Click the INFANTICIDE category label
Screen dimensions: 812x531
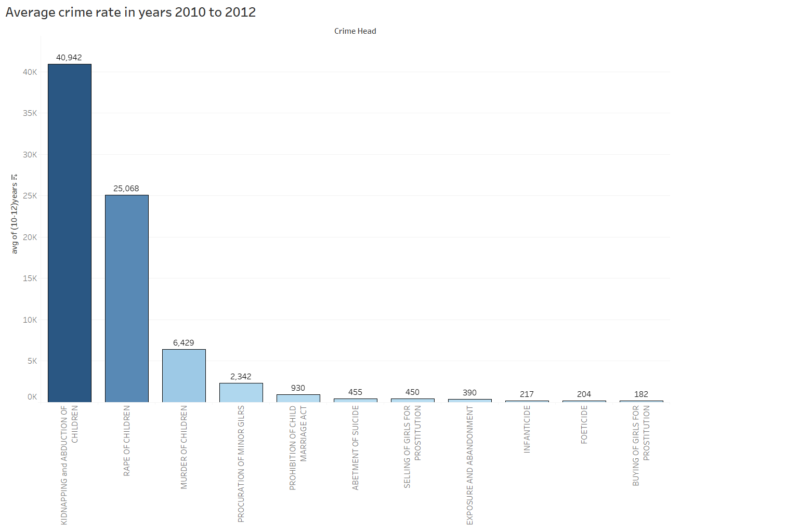527,429
